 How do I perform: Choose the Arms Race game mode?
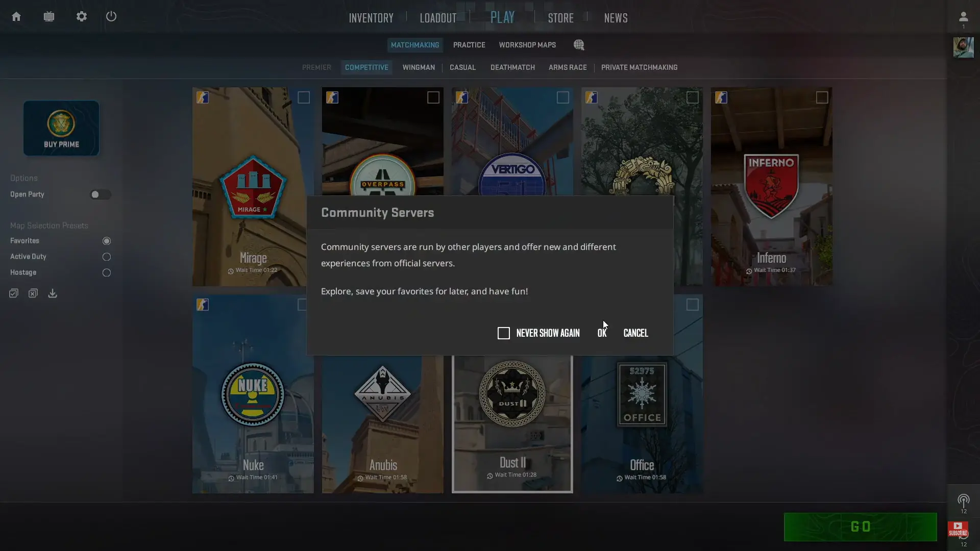coord(568,67)
